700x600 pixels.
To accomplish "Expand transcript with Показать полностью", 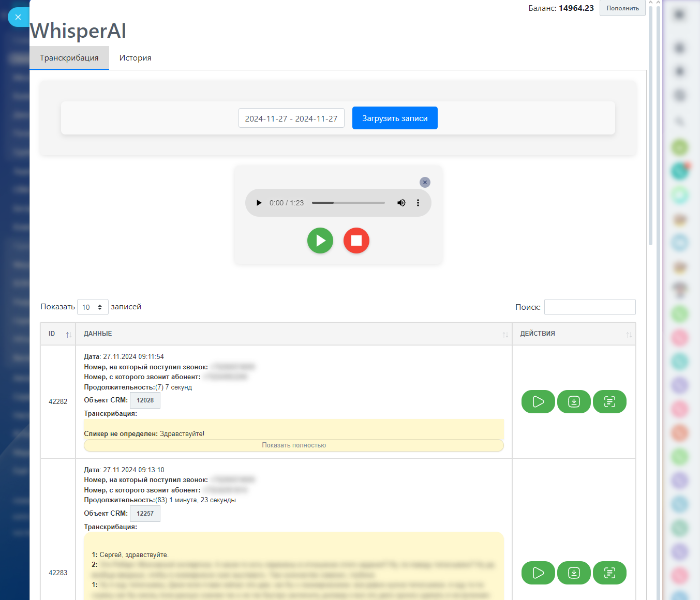I will tap(294, 445).
